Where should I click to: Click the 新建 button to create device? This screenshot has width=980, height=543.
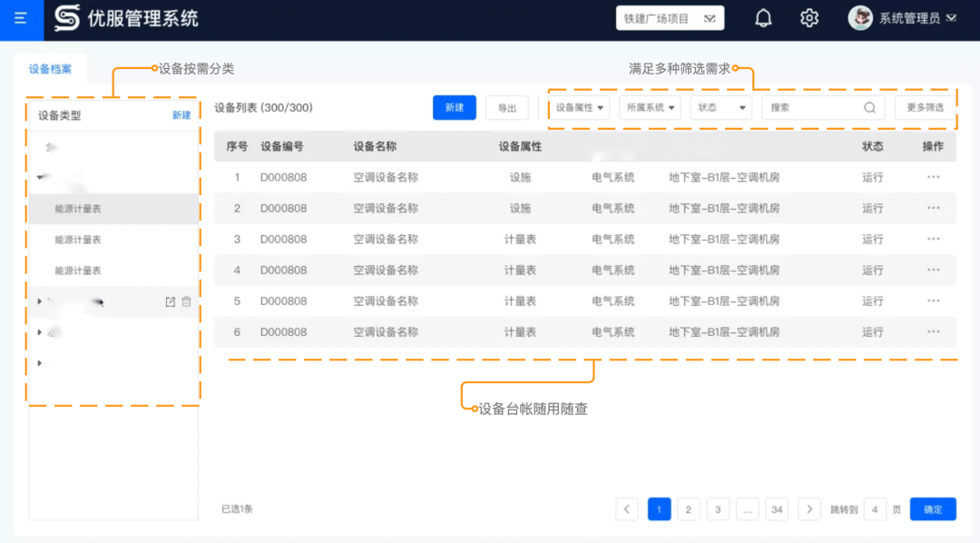point(454,107)
